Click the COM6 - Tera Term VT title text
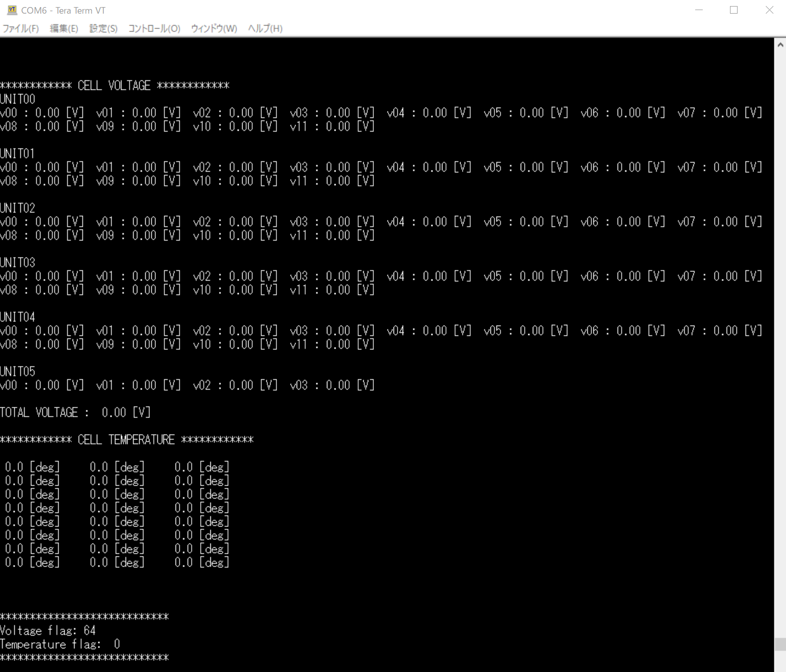786x672 pixels. coord(64,10)
